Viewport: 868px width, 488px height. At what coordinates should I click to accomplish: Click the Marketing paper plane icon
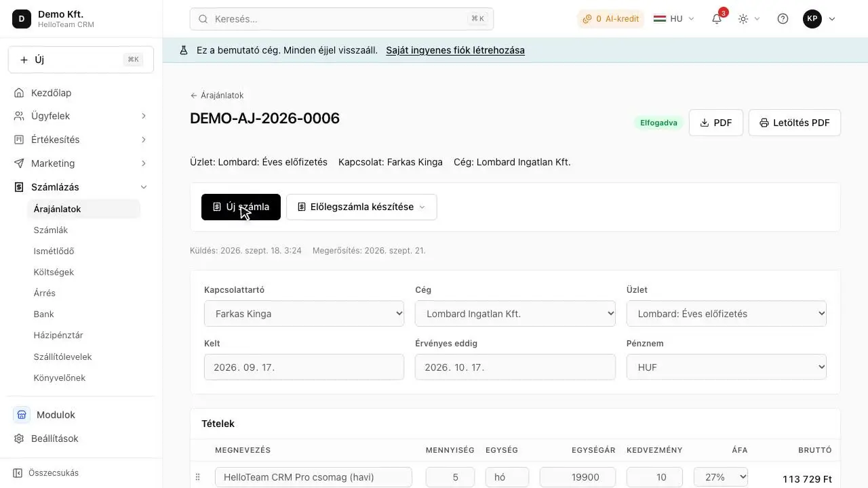pyautogui.click(x=19, y=163)
